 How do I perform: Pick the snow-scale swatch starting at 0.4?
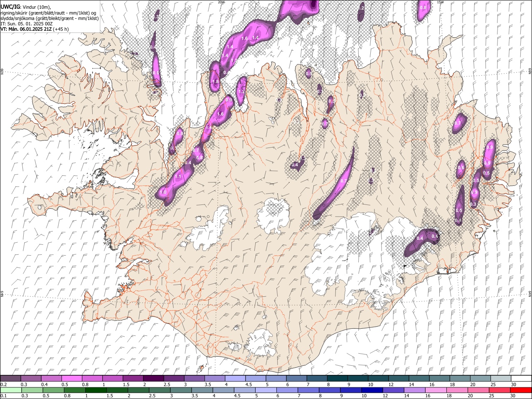51,378
